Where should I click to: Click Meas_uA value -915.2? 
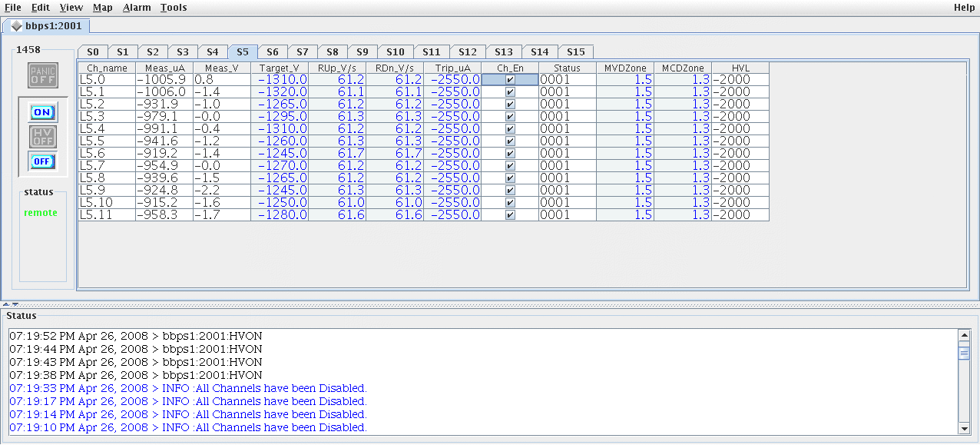click(164, 203)
